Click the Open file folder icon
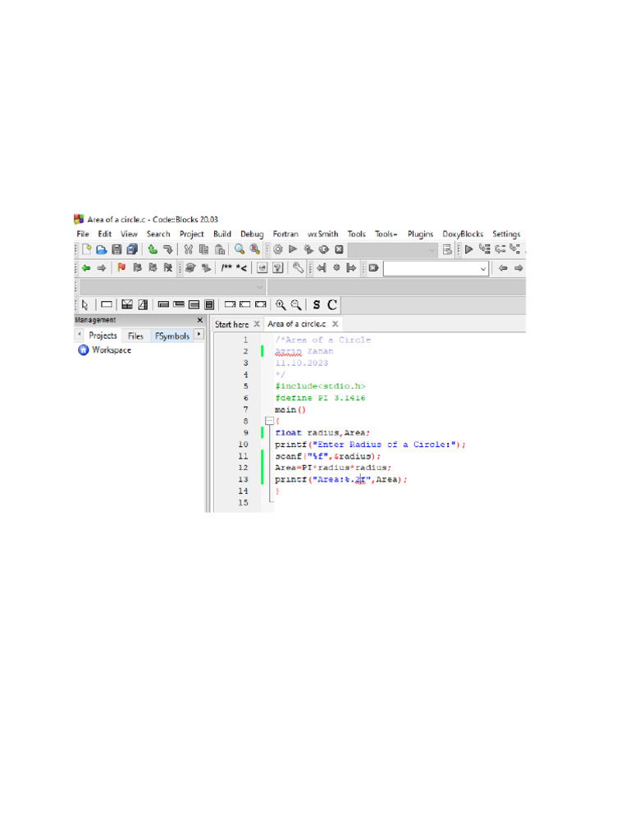The image size is (630, 840). (x=101, y=249)
